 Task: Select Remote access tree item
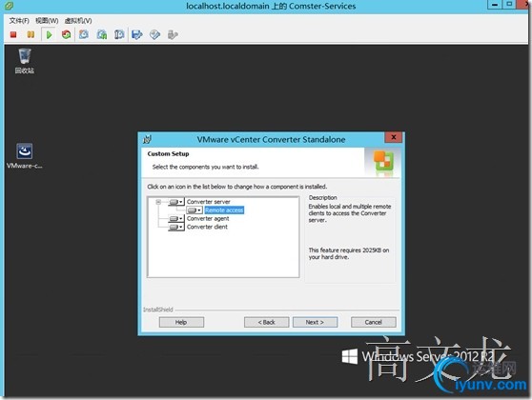pyautogui.click(x=224, y=210)
